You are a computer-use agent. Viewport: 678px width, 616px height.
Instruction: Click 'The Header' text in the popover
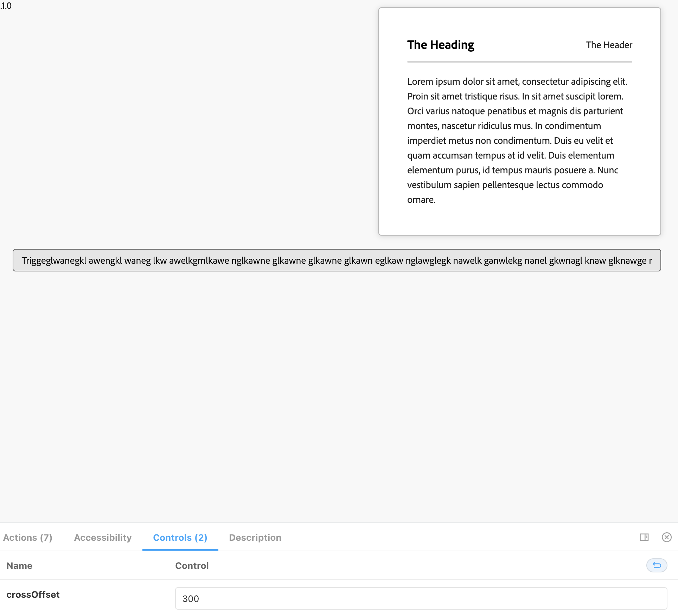(609, 45)
